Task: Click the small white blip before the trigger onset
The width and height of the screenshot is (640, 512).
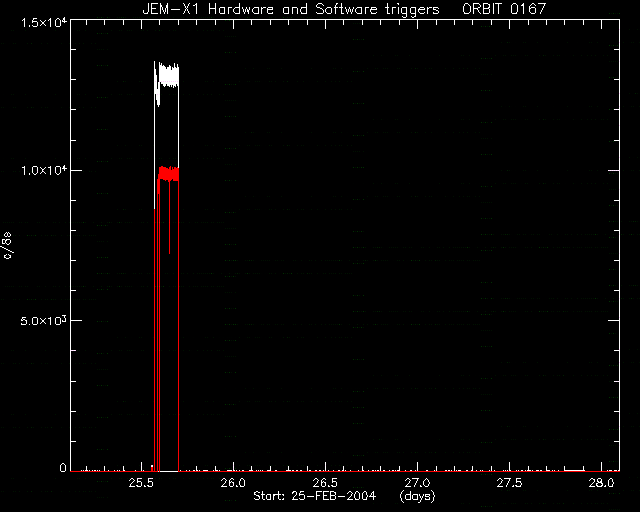Action: point(152,466)
